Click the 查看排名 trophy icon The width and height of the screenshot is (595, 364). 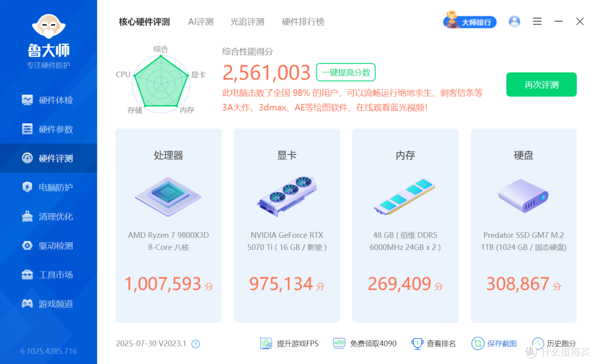pyautogui.click(x=417, y=344)
